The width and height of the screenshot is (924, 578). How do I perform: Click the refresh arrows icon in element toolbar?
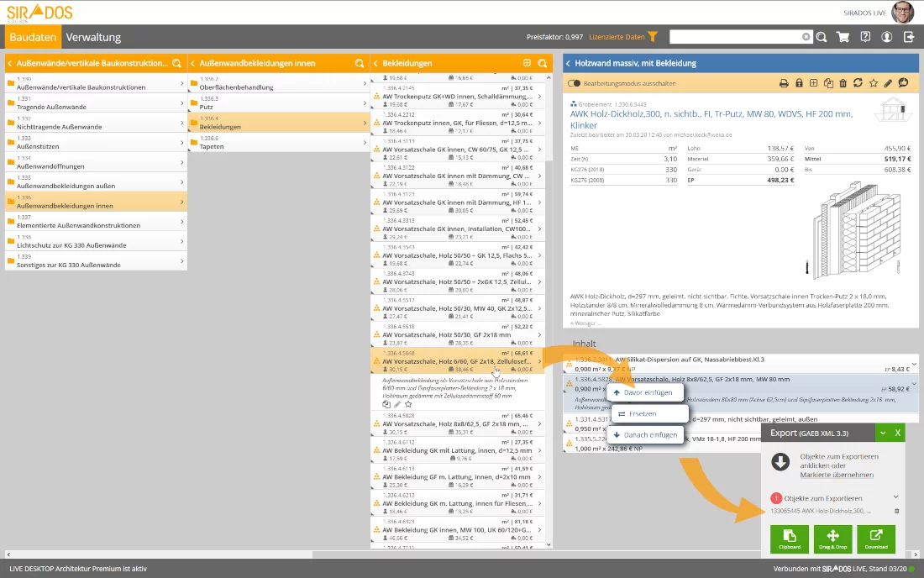[x=858, y=83]
